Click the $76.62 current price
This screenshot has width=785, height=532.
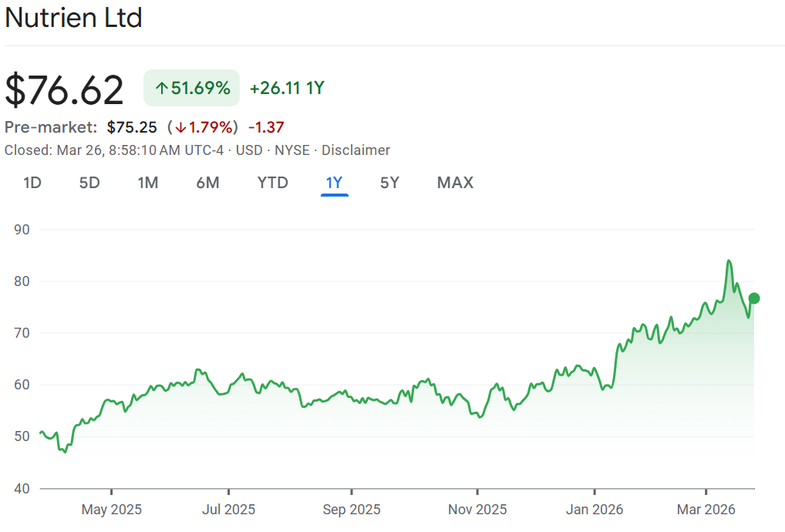(64, 90)
